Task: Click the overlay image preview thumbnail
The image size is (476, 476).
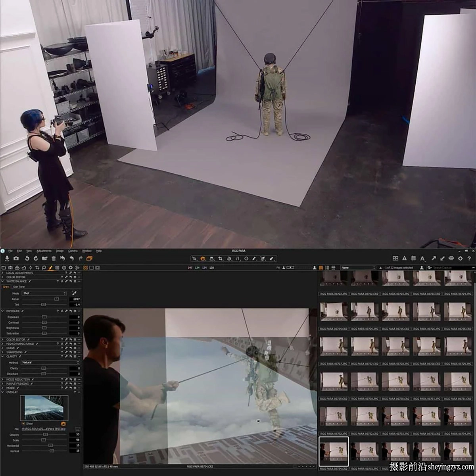Action: click(x=44, y=408)
